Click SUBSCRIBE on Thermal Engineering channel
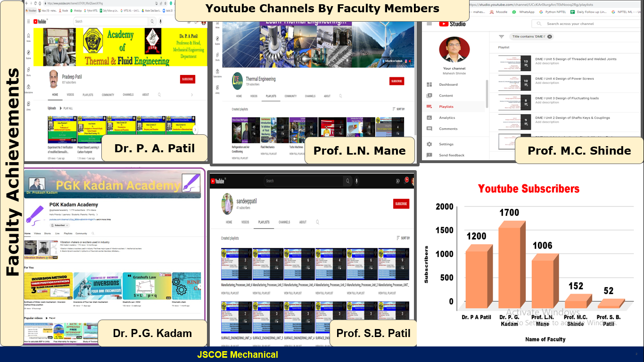Screen dimensions: 644x362 397,81
